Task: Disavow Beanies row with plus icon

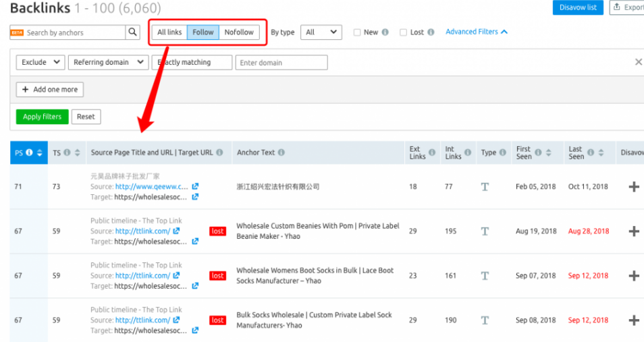Action: coord(634,231)
